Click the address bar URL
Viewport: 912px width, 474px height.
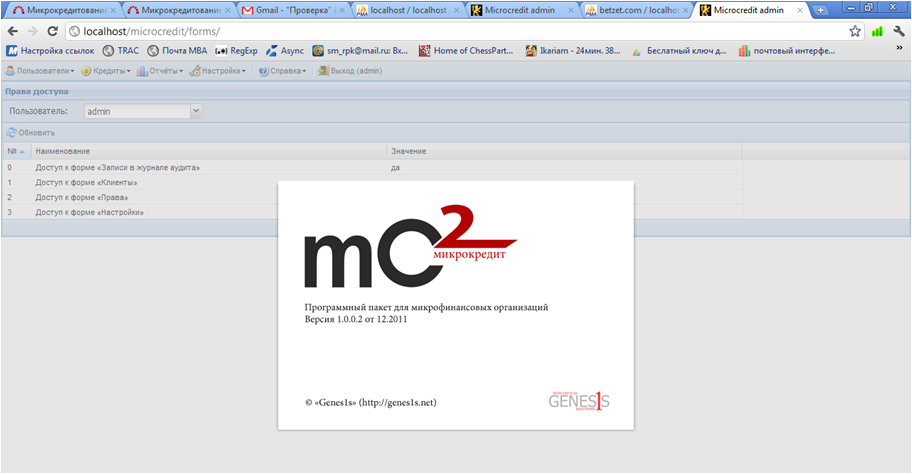pyautogui.click(x=151, y=31)
